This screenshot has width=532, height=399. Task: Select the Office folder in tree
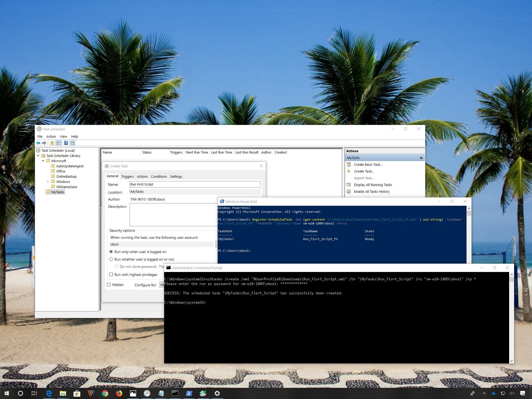coord(61,171)
